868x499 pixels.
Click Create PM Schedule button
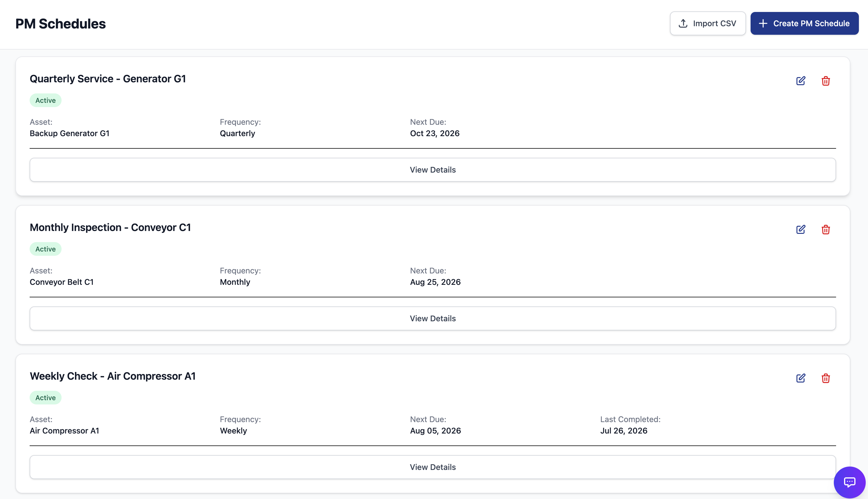click(x=804, y=23)
